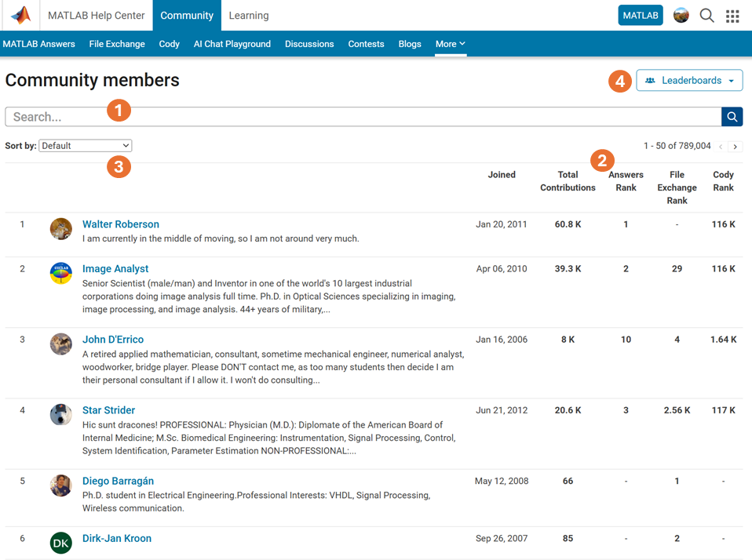Click the Total Contributions column header
Viewport: 752px width, 560px height.
568,181
